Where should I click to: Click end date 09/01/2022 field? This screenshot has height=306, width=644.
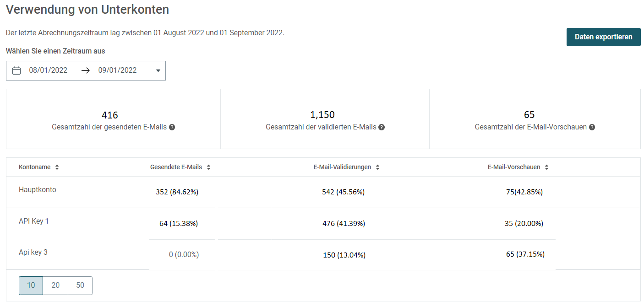tap(117, 70)
